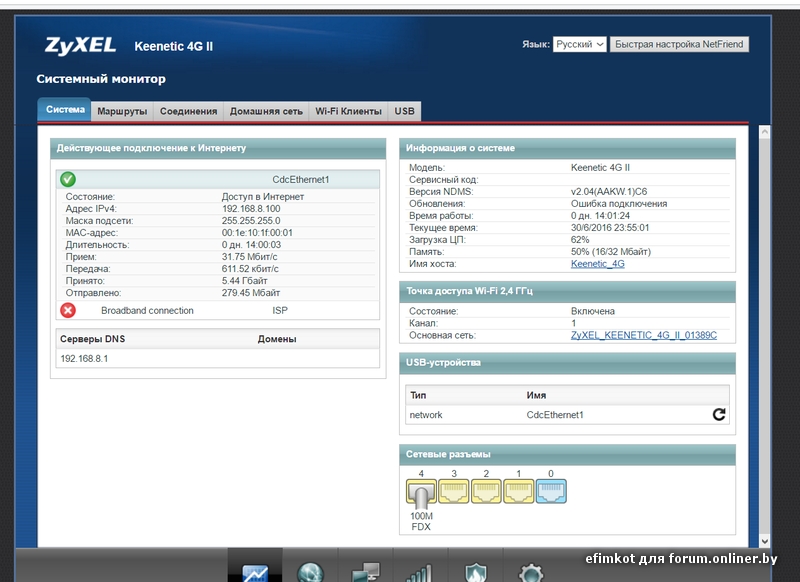The width and height of the screenshot is (800, 582).
Task: Select network port 3 icon
Action: tap(454, 491)
